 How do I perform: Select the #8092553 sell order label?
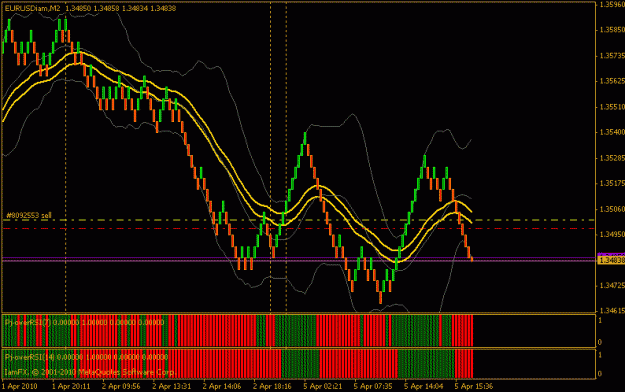29,215
